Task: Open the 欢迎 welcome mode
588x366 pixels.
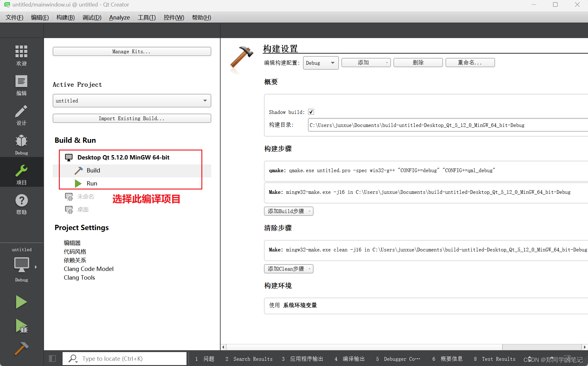Action: 21,55
